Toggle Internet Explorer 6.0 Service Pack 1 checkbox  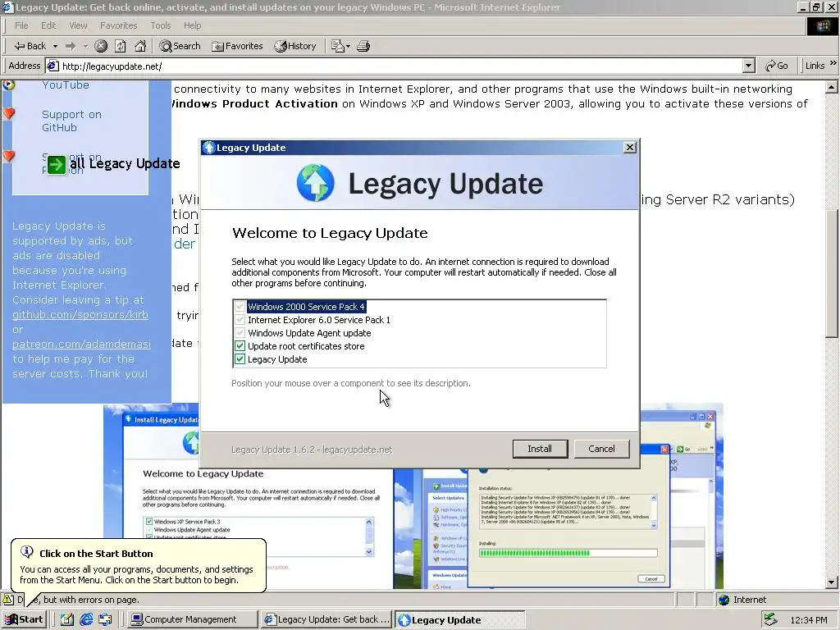tap(240, 320)
